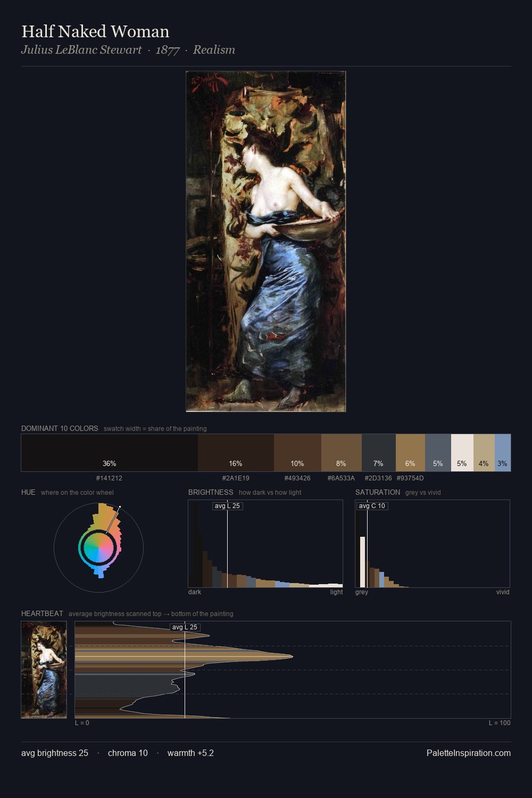
Task: Click the 'dark' axis label
Action: 195,592
